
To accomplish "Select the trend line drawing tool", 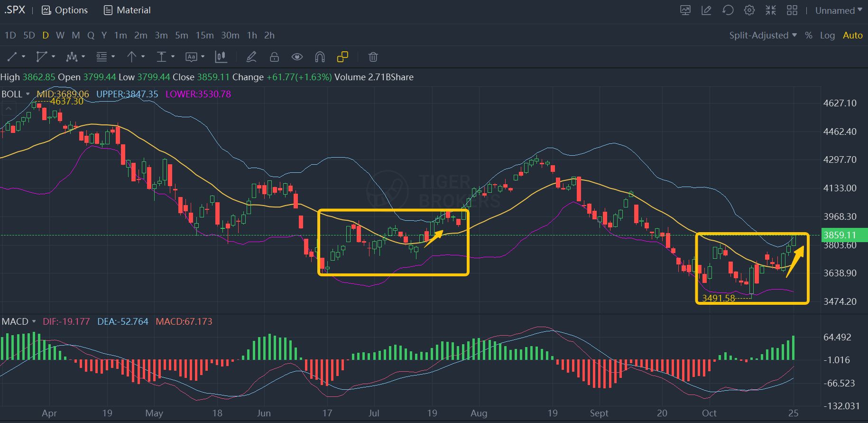I will point(12,57).
